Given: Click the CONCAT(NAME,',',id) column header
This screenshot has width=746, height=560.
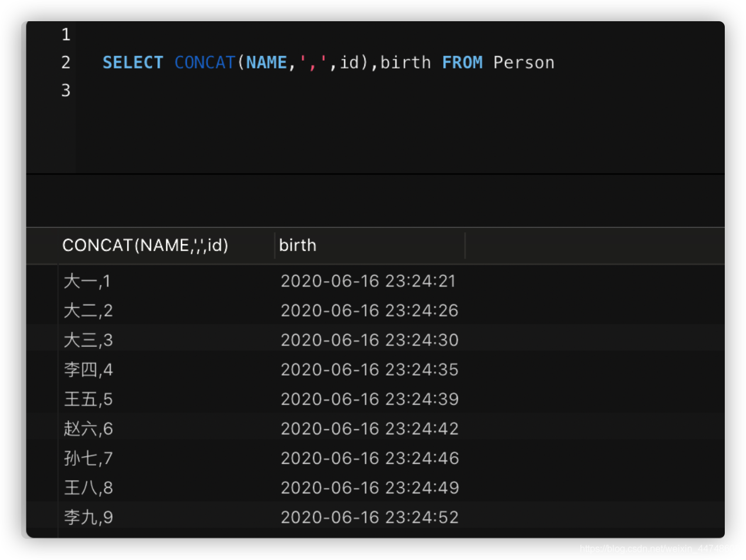Looking at the screenshot, I should click(x=145, y=245).
